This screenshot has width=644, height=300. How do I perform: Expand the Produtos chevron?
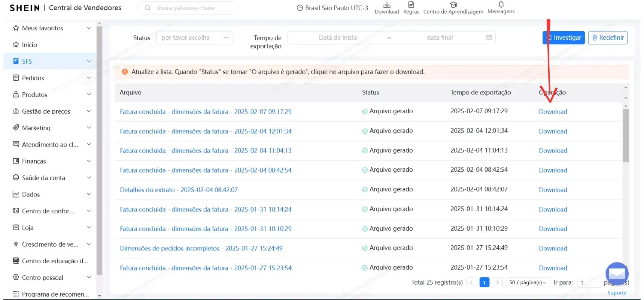click(89, 94)
